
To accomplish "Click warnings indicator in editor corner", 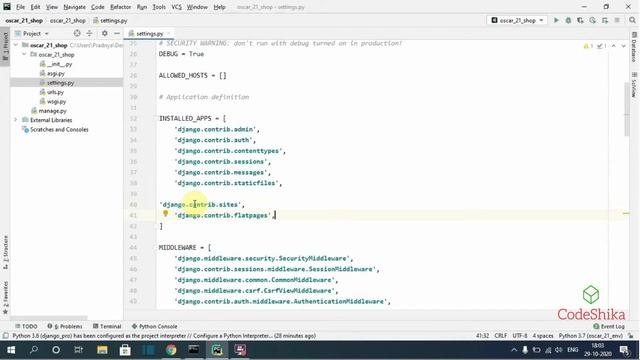I will [x=588, y=46].
